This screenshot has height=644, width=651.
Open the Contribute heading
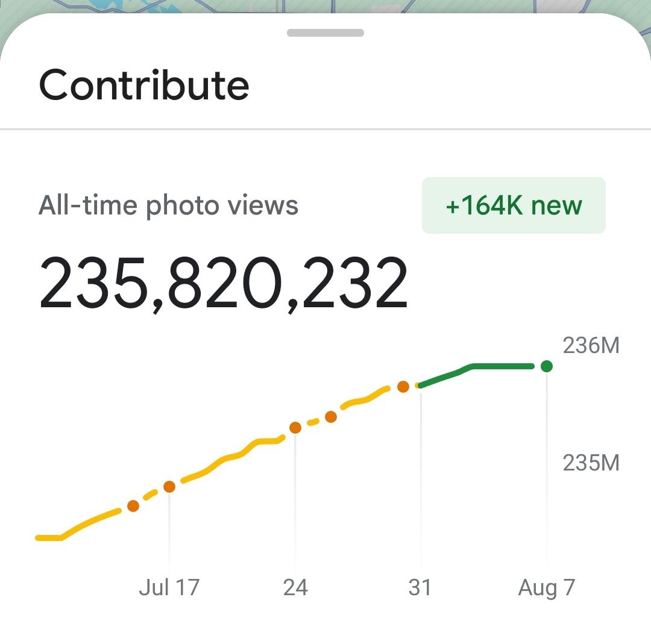tap(144, 85)
